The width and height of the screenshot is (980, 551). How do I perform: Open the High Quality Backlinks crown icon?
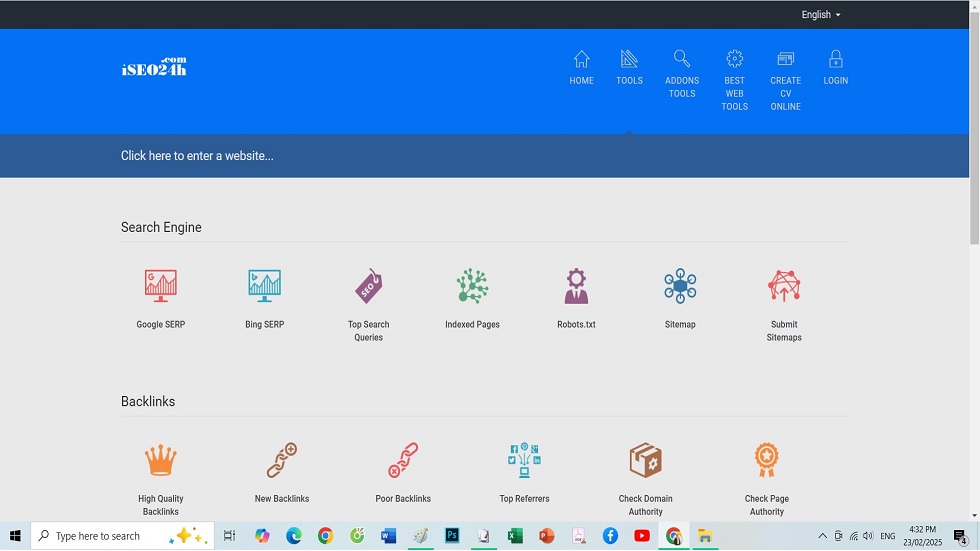coord(160,460)
